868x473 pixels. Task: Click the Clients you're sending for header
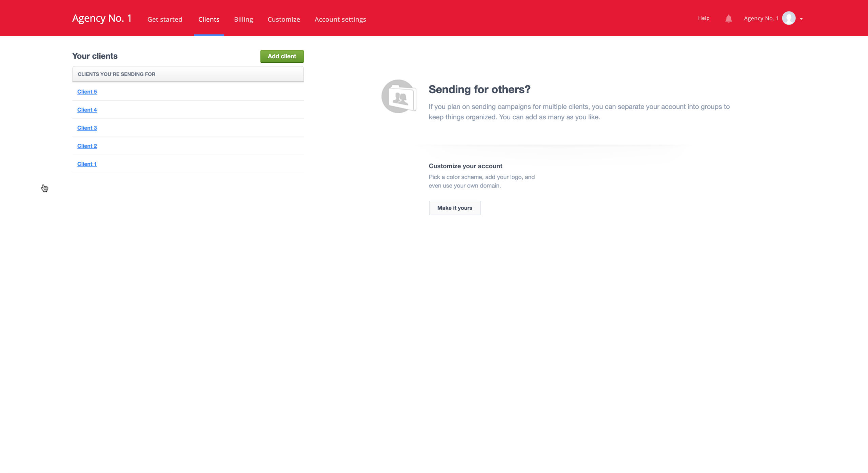click(116, 74)
